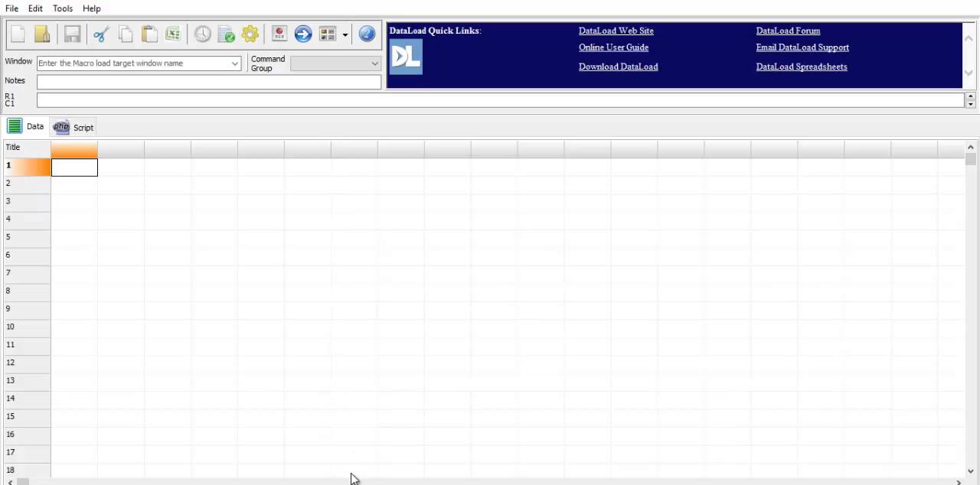The image size is (980, 485).
Task: Click the horizontal scrollbar right arrow
Action: pos(959,482)
